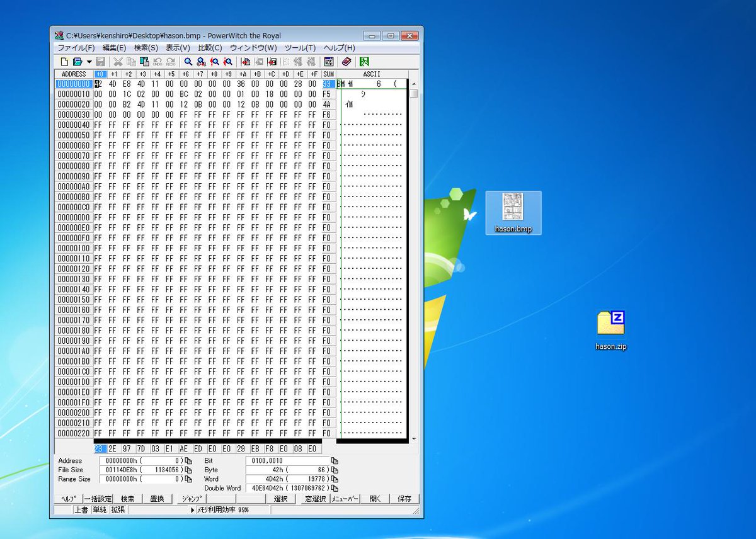The height and width of the screenshot is (539, 756).
Task: Open the 表示(V) menu
Action: (178, 48)
